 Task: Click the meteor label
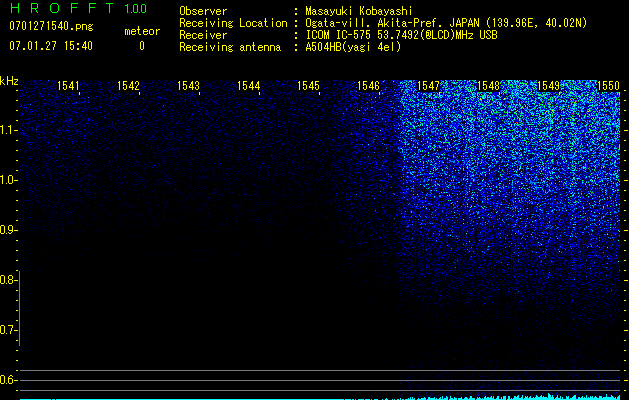tap(142, 31)
